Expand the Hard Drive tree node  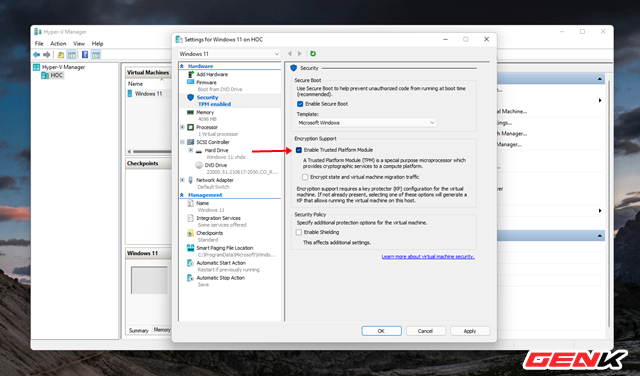click(x=191, y=150)
